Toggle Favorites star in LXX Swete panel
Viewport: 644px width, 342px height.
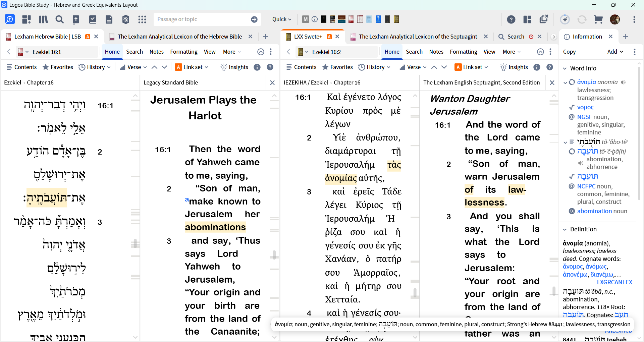click(x=337, y=67)
